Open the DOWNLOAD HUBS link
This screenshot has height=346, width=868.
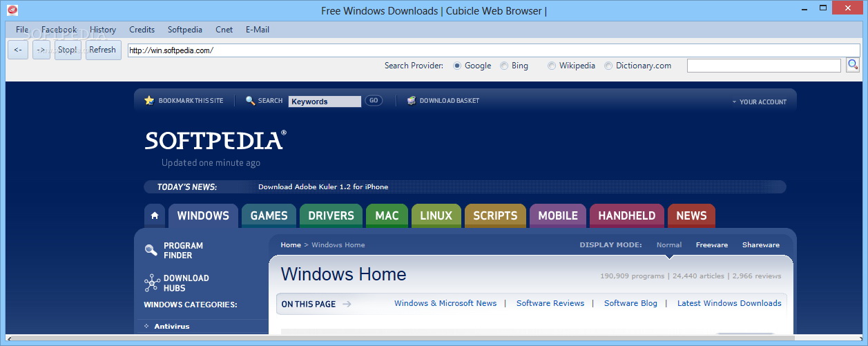tap(186, 283)
